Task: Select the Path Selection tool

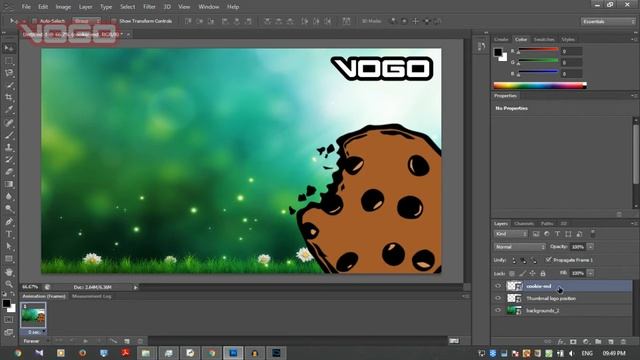Action: tap(9, 246)
